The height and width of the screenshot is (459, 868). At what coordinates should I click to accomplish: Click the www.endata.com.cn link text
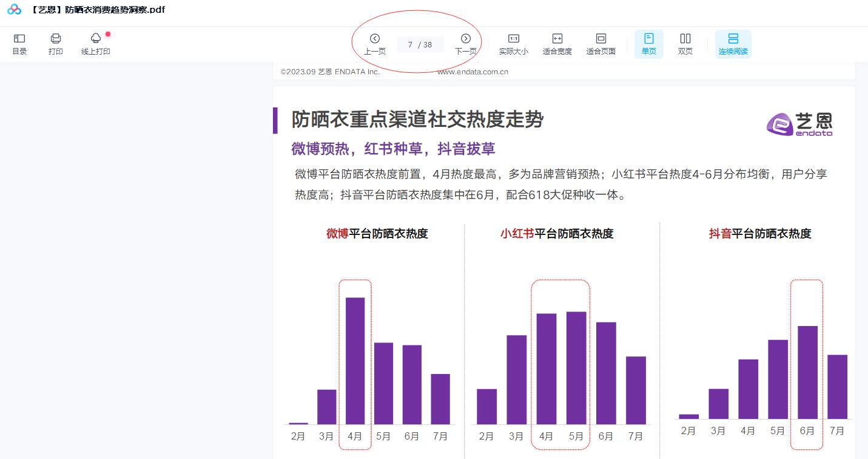pos(473,72)
